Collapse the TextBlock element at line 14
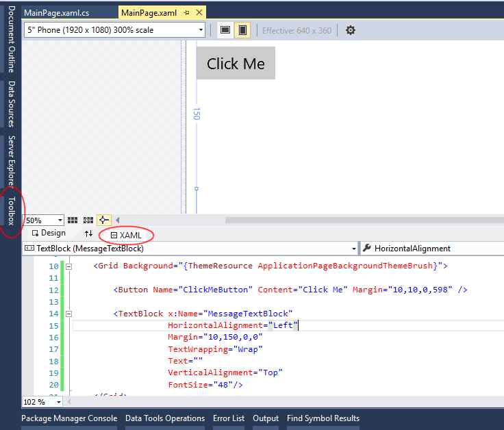This screenshot has width=504, height=430. click(68, 314)
